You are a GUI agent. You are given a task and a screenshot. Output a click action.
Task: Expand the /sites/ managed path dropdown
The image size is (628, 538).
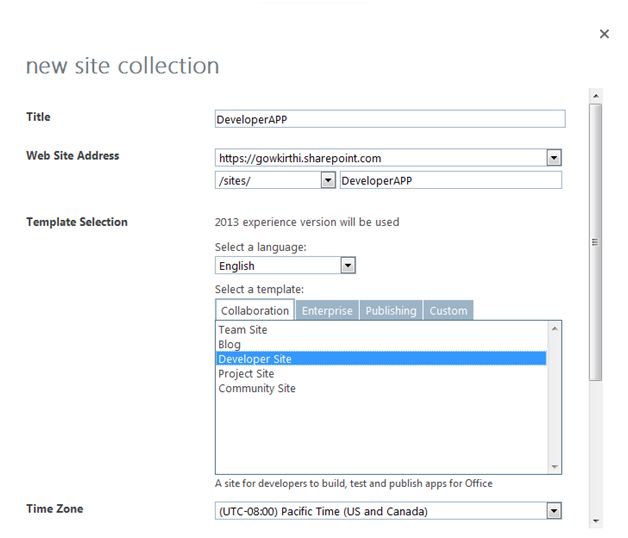(327, 181)
